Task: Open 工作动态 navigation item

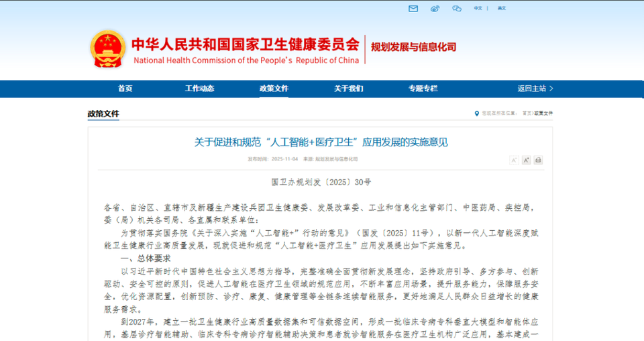Action: (200, 89)
